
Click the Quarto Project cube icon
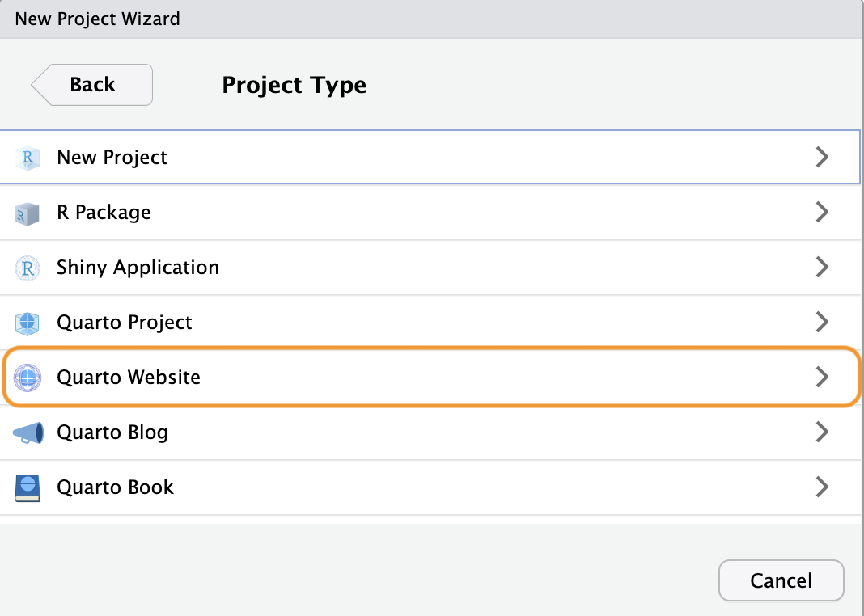(27, 323)
